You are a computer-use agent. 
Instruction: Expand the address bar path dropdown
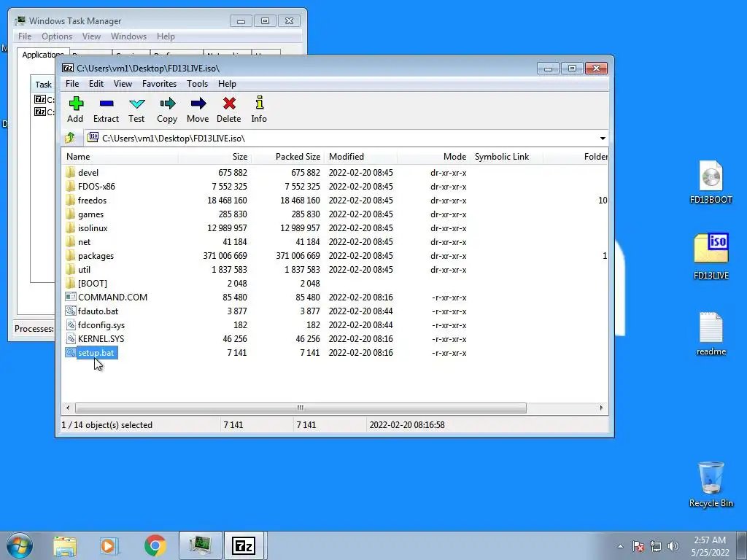tap(603, 138)
